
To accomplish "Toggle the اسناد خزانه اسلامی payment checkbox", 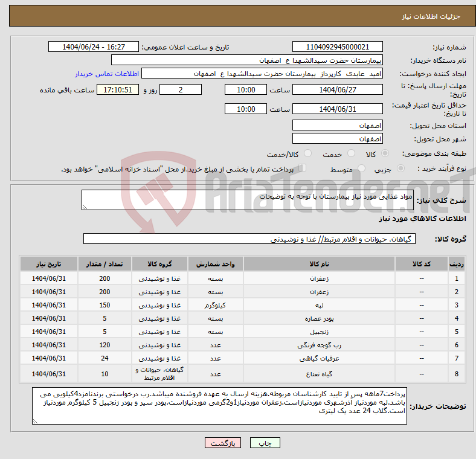I will (x=303, y=168).
